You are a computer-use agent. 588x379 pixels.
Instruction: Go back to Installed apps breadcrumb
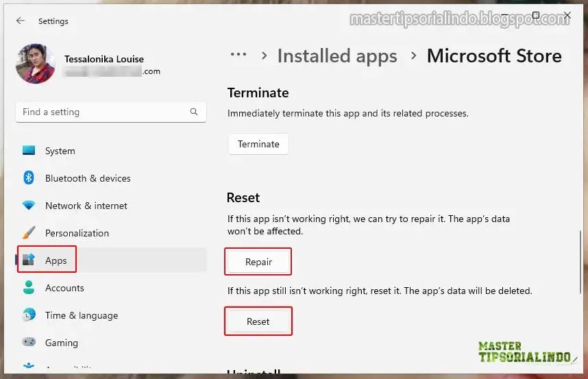[337, 56]
